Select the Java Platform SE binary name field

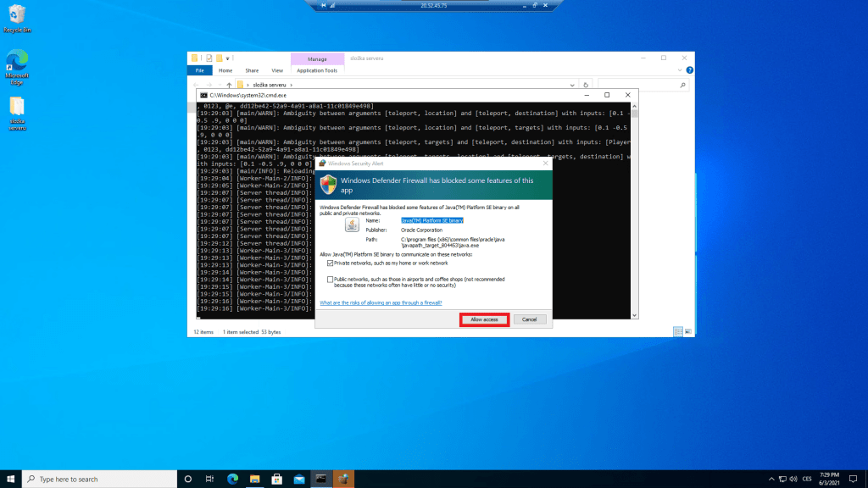click(x=431, y=220)
